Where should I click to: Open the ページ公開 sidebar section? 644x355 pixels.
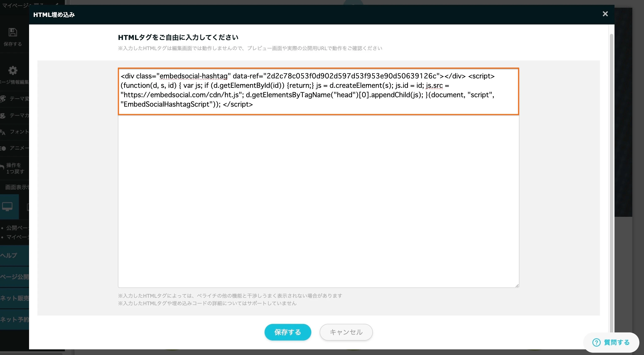tap(14, 277)
